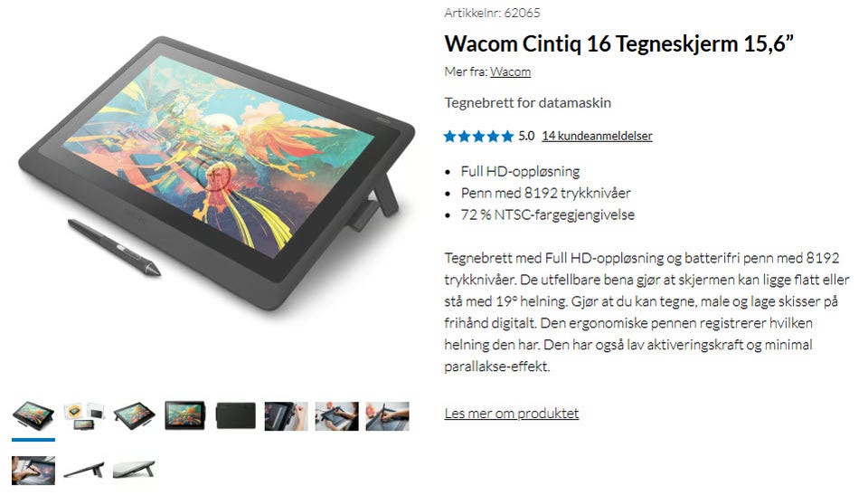The width and height of the screenshot is (868, 495).
Task: Show the plain black back-side thumbnail
Action: coord(236,415)
